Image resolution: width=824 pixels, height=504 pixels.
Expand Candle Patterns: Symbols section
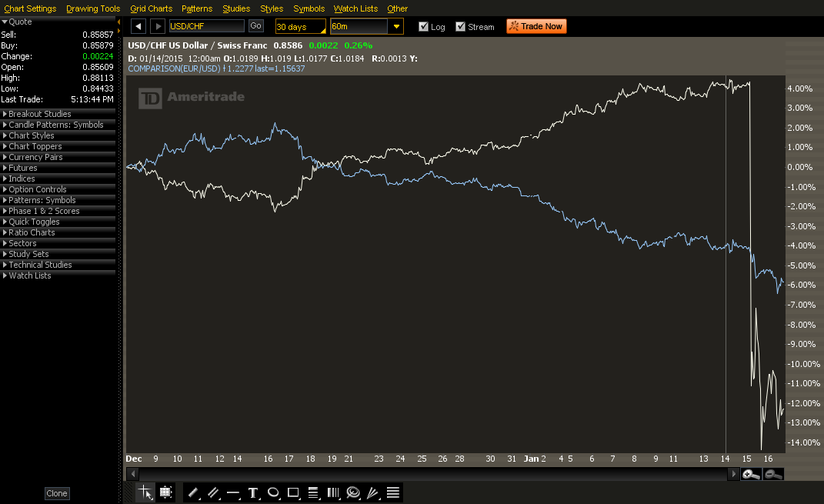click(x=58, y=125)
